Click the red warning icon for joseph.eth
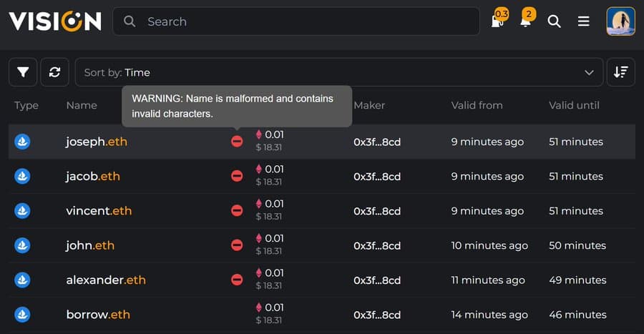This screenshot has width=644, height=334. pyautogui.click(x=237, y=142)
